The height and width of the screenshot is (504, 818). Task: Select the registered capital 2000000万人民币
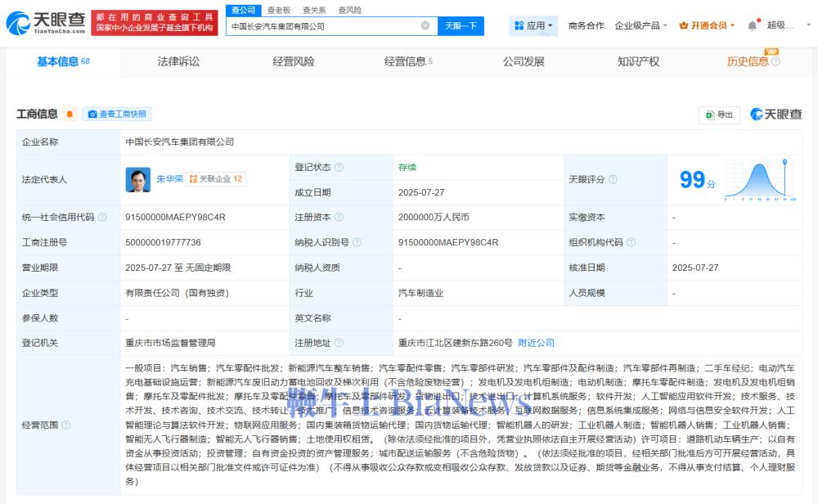pyautogui.click(x=434, y=217)
